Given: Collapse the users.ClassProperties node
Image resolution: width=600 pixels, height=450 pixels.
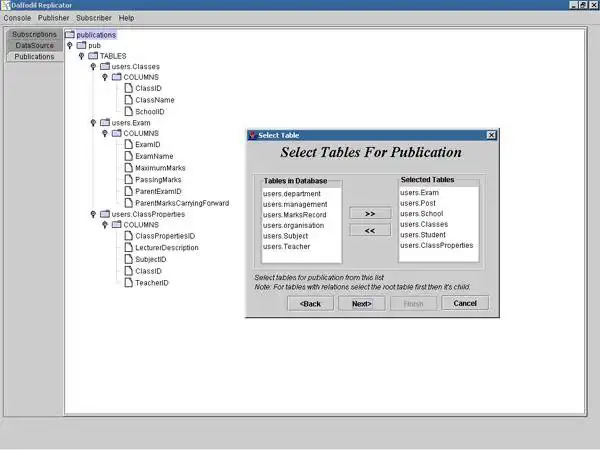Looking at the screenshot, I should (x=93, y=214).
